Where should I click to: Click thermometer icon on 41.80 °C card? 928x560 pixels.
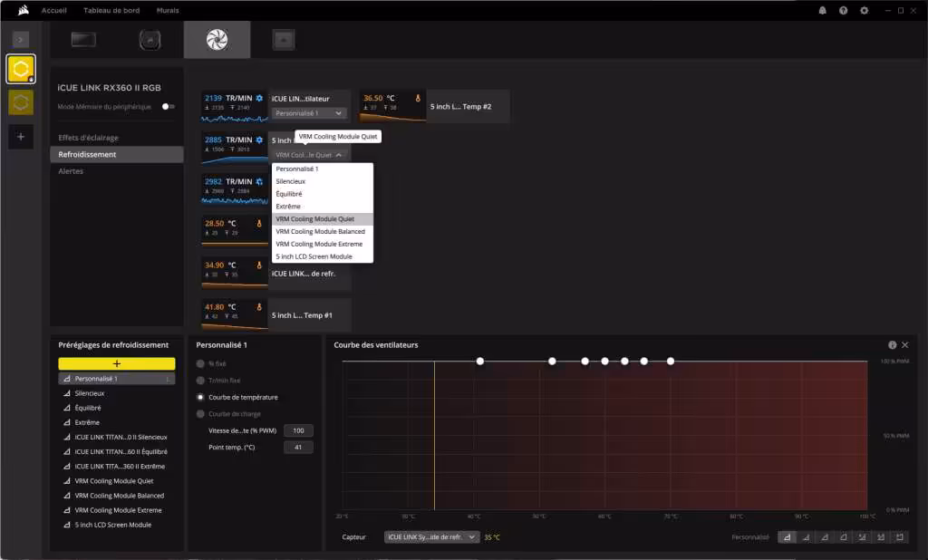(x=258, y=307)
